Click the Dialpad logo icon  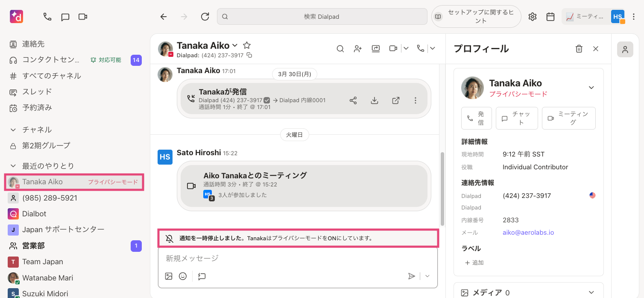(x=16, y=17)
